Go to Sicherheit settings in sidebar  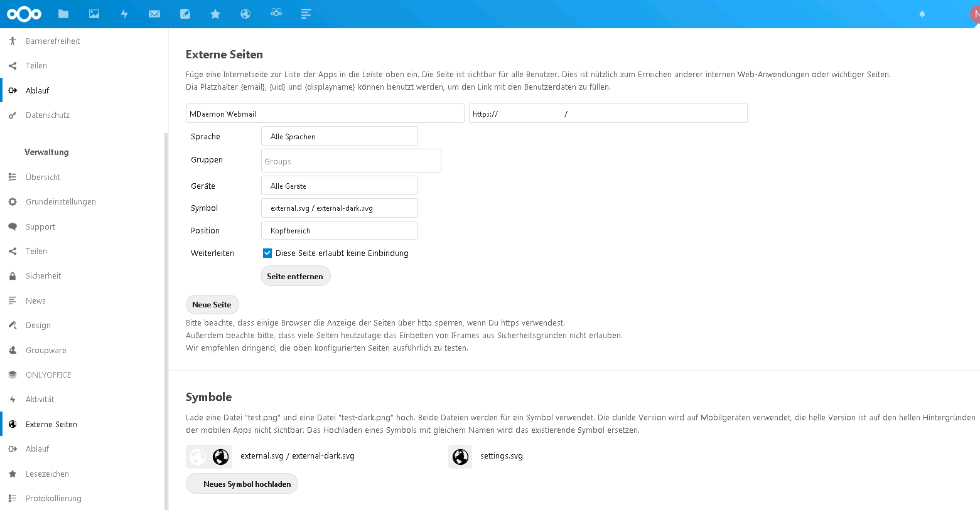click(x=43, y=276)
